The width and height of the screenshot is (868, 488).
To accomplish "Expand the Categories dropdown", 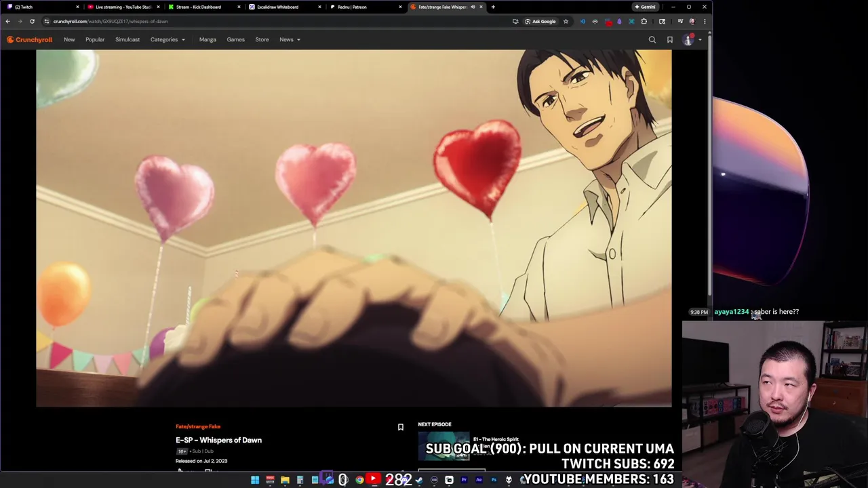I will [x=167, y=39].
